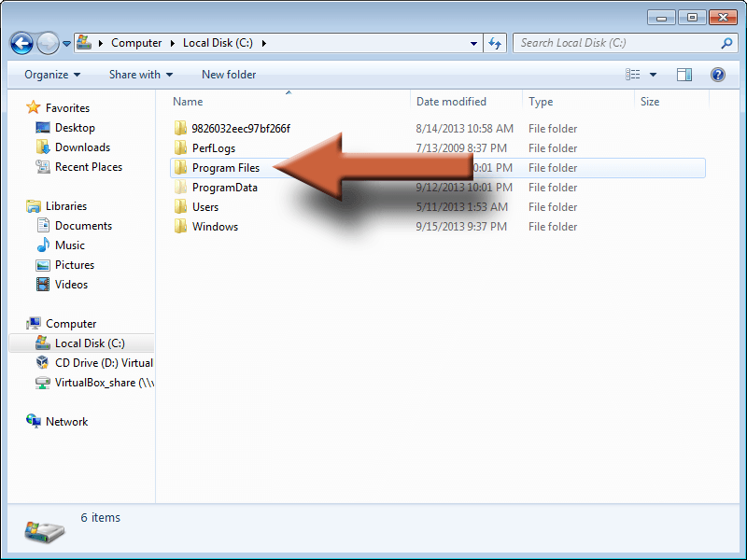Image resolution: width=747 pixels, height=560 pixels.
Task: Click date 9/15/2013 9:37 PM
Action: point(460,227)
